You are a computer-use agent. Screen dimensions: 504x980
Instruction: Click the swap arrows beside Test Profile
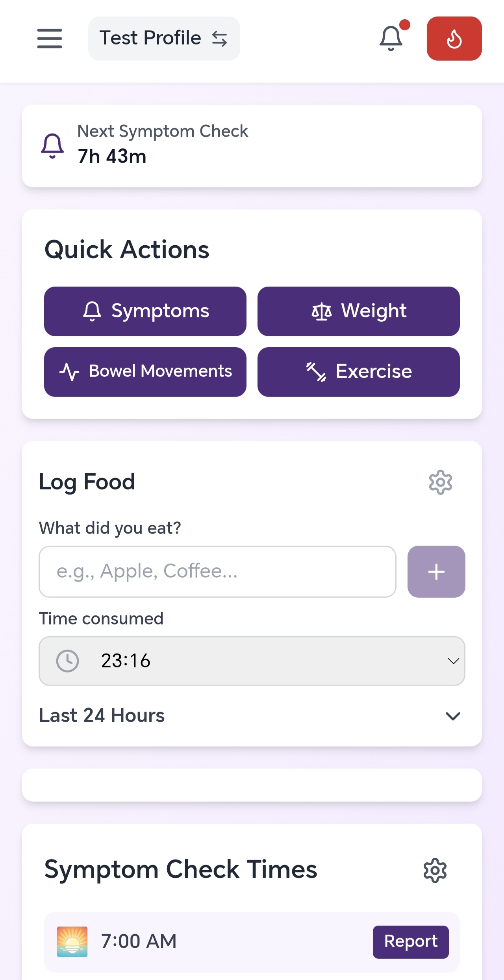click(219, 39)
